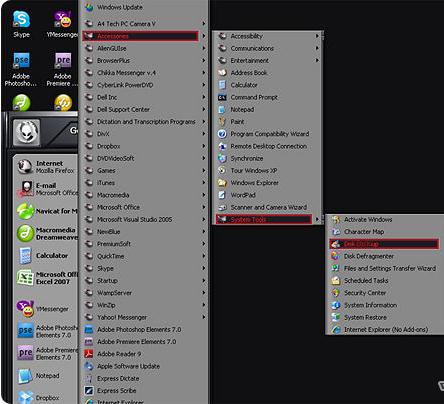Expand the Games submenu arrow
Image resolution: width=444 pixels, height=404 pixels.
[204, 170]
